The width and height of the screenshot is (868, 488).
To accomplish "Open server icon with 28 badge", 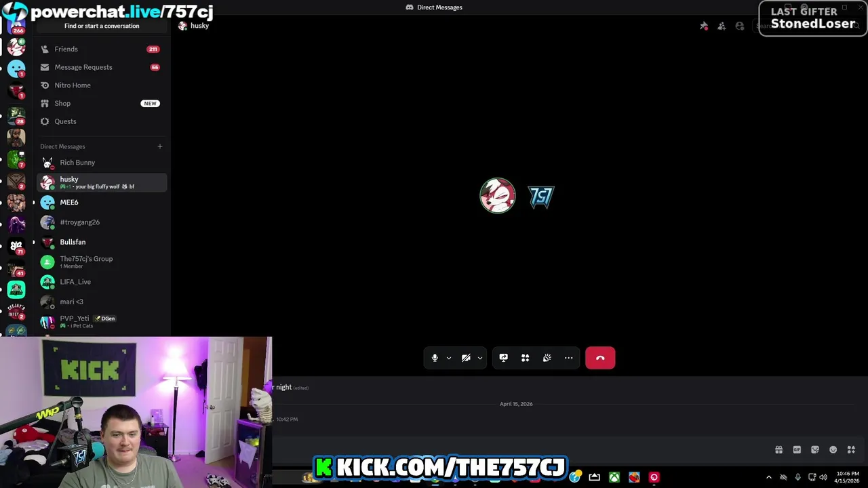I will coord(16,116).
